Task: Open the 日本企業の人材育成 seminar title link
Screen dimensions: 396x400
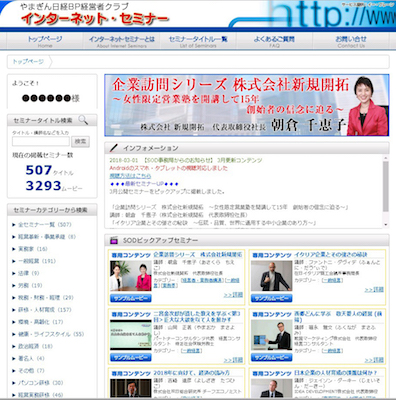Action: click(336, 373)
